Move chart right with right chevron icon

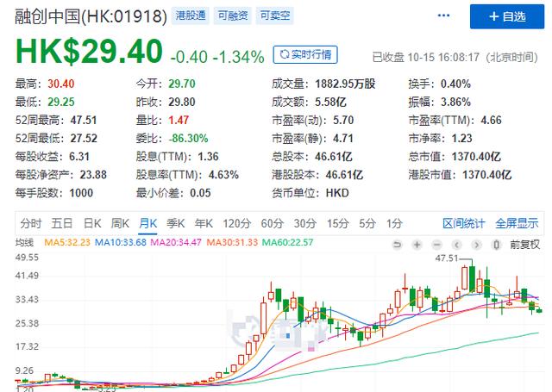pyautogui.click(x=477, y=245)
